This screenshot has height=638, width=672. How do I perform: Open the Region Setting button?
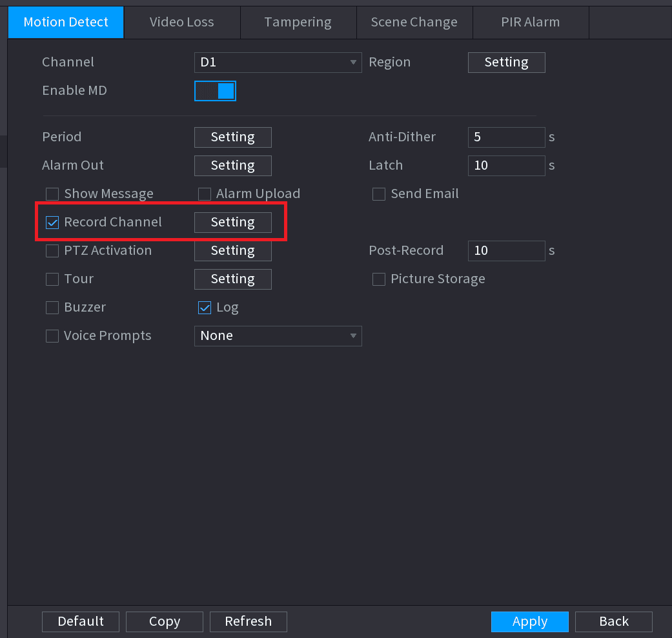(x=507, y=63)
